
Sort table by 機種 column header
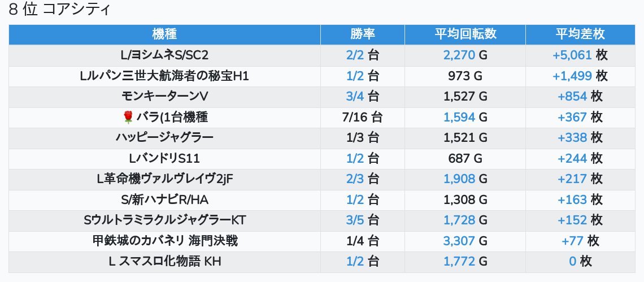point(164,34)
